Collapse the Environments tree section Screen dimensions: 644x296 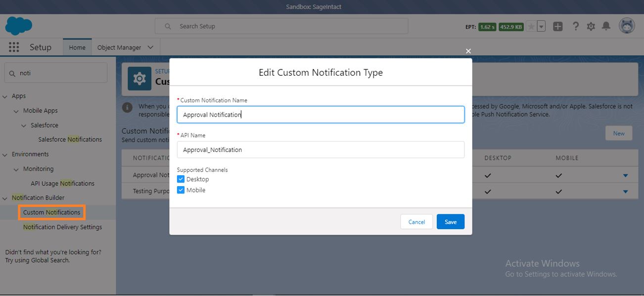(5, 154)
